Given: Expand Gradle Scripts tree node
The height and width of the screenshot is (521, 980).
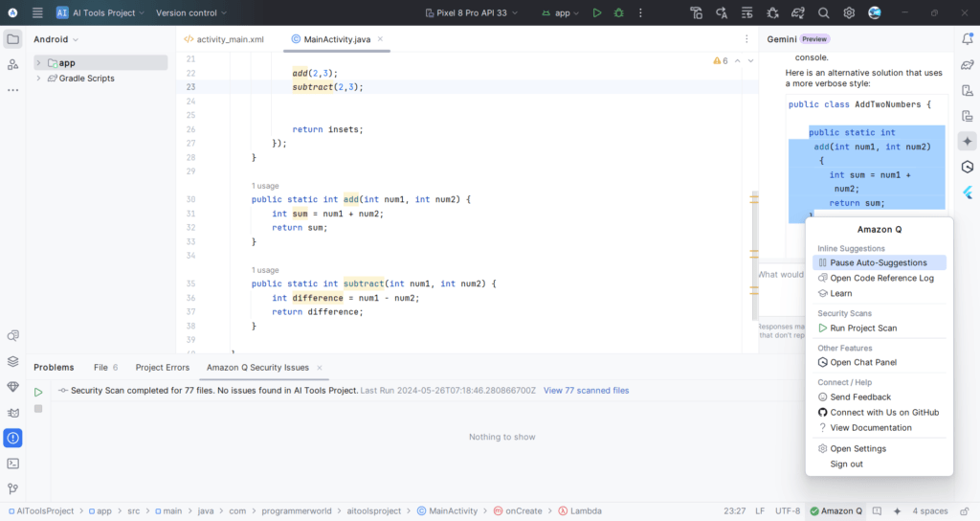Looking at the screenshot, I should tap(38, 79).
